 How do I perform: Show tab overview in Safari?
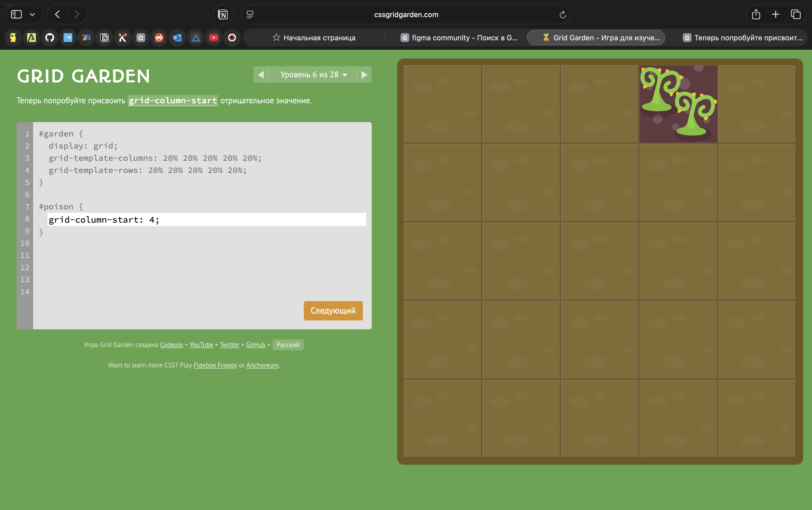pyautogui.click(x=796, y=14)
